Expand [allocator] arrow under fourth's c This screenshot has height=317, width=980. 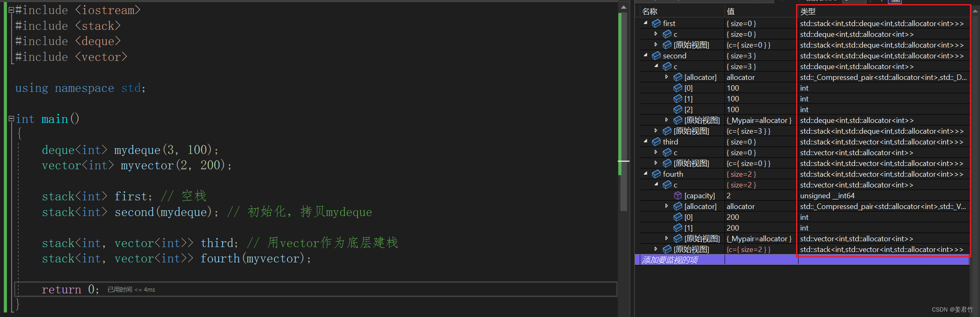[667, 206]
